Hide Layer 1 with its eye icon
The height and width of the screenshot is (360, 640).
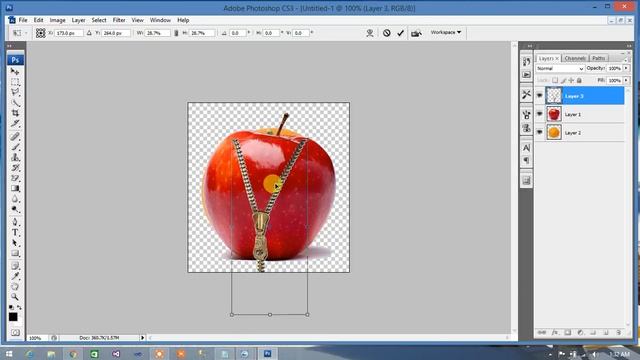(540, 114)
